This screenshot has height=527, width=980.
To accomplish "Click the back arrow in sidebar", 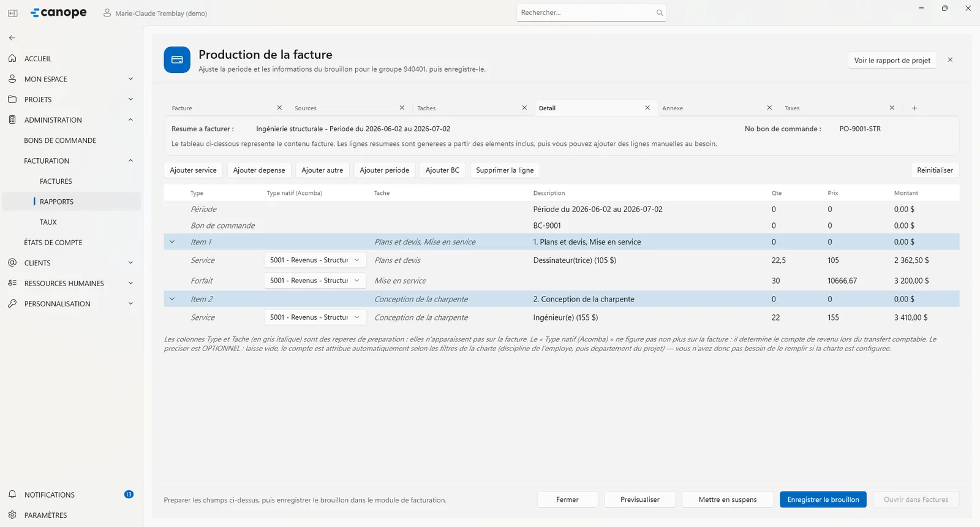I will tap(12, 38).
